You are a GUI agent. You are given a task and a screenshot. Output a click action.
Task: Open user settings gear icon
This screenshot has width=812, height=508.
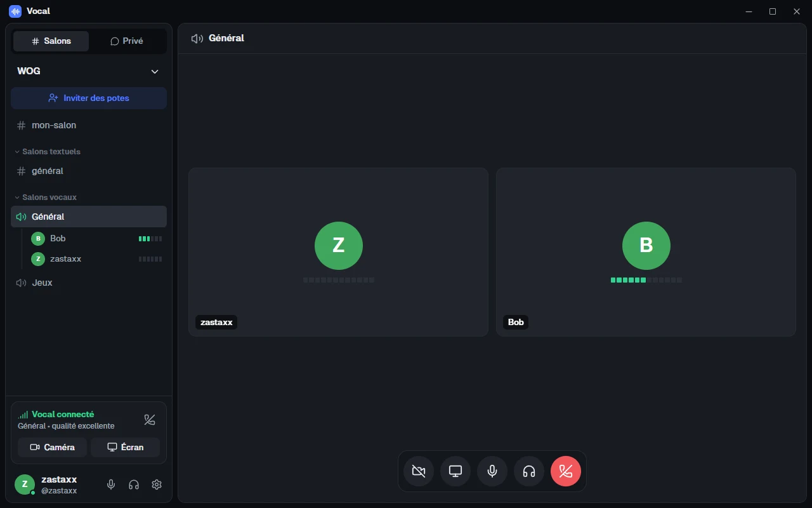click(157, 485)
